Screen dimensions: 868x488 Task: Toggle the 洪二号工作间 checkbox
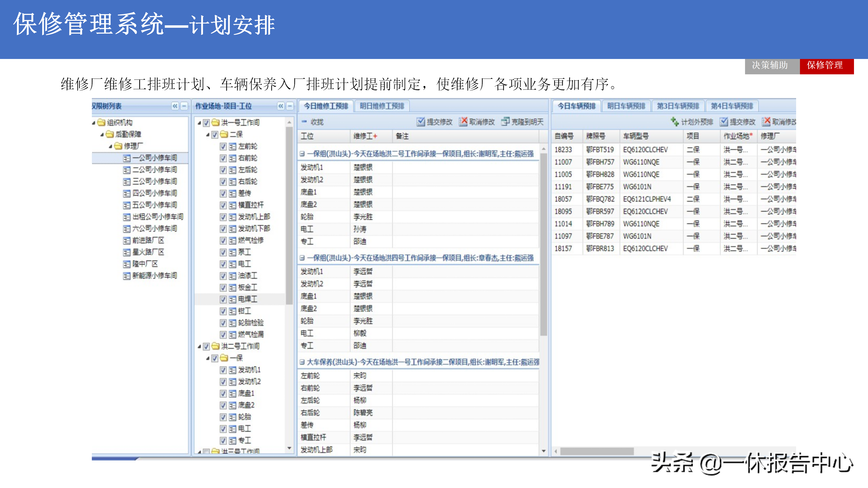tap(207, 346)
